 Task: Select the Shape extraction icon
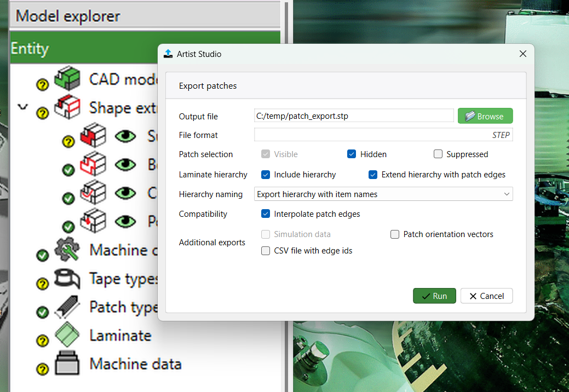pyautogui.click(x=67, y=107)
